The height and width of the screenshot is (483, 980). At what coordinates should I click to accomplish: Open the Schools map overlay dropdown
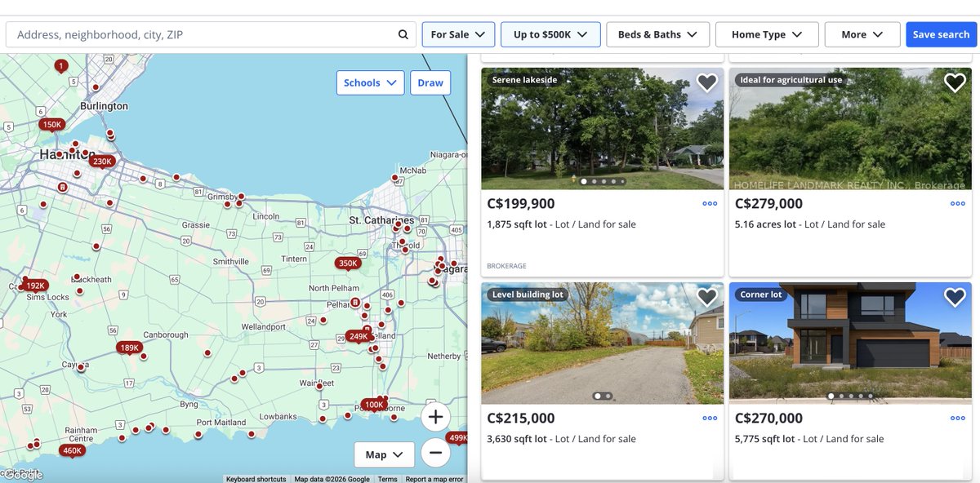370,82
